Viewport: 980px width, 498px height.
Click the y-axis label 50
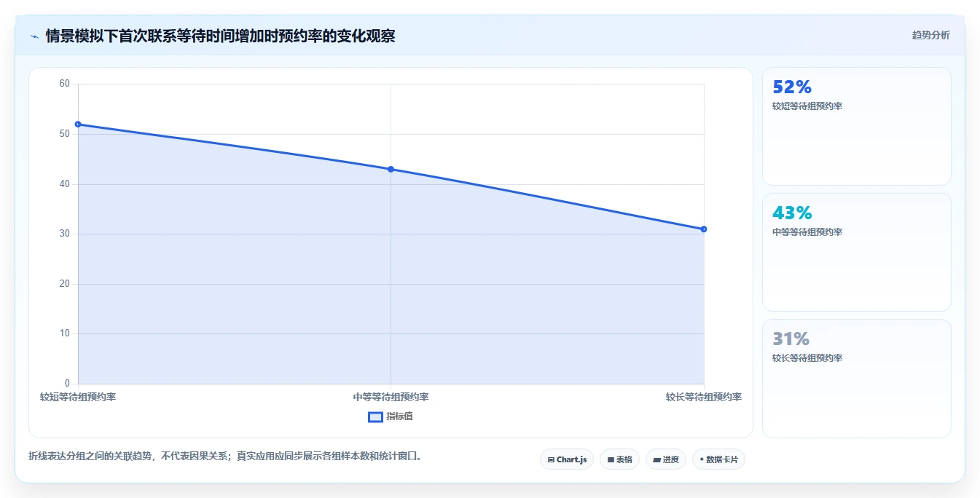tap(64, 134)
